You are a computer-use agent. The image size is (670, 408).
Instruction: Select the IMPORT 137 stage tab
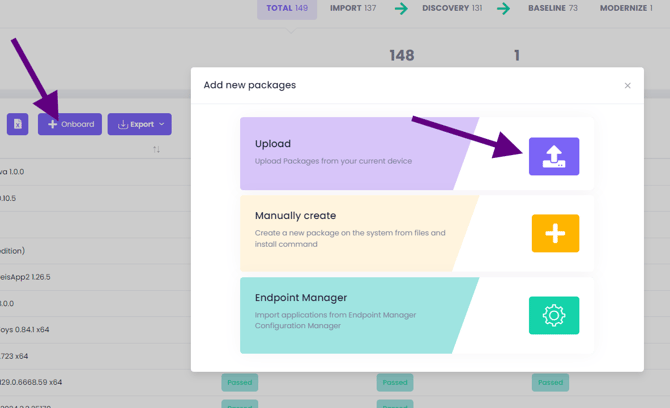[x=353, y=9]
